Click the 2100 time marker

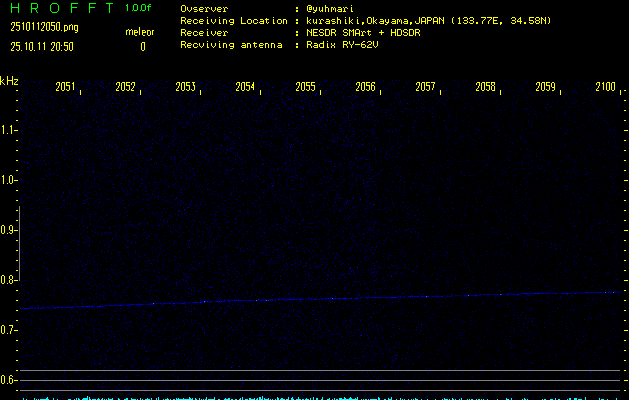606,88
